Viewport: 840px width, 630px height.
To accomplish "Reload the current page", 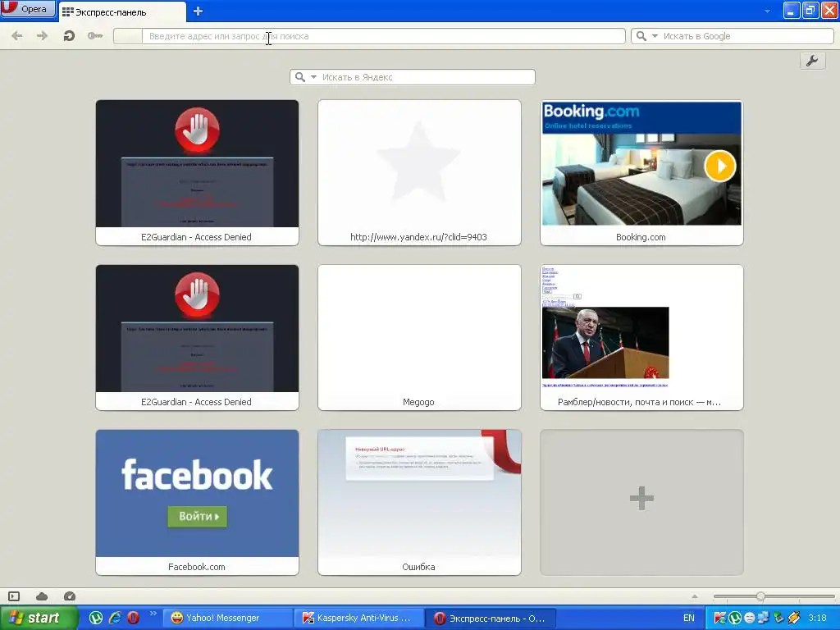I will point(69,36).
